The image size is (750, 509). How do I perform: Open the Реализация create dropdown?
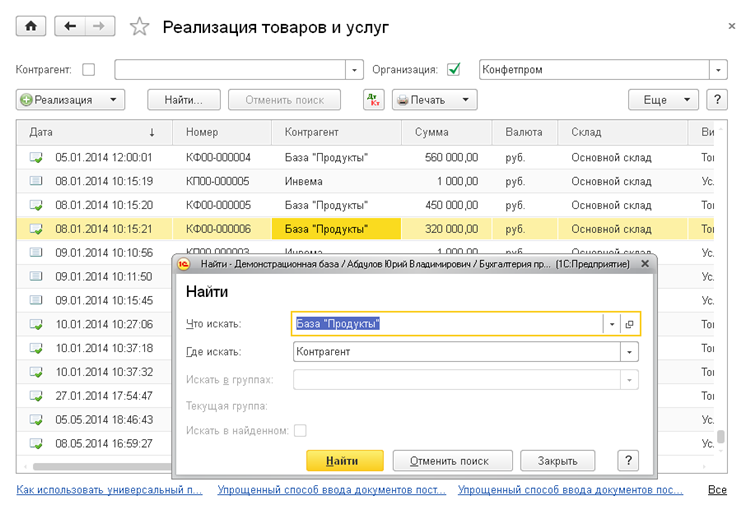pos(113,100)
